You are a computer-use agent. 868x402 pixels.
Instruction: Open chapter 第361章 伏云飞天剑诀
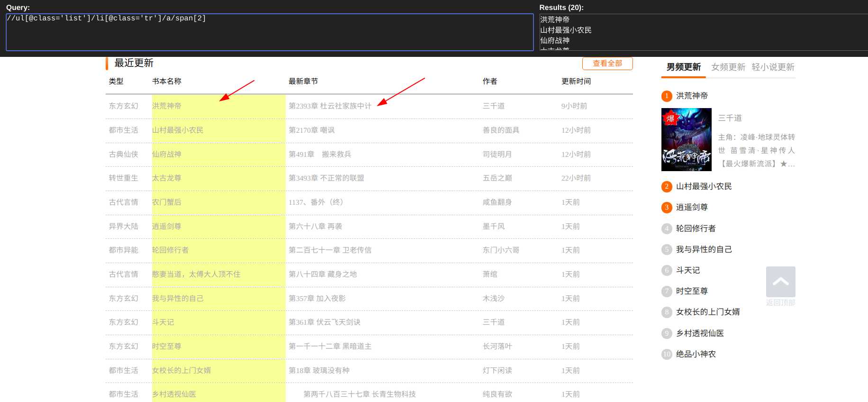coord(324,322)
